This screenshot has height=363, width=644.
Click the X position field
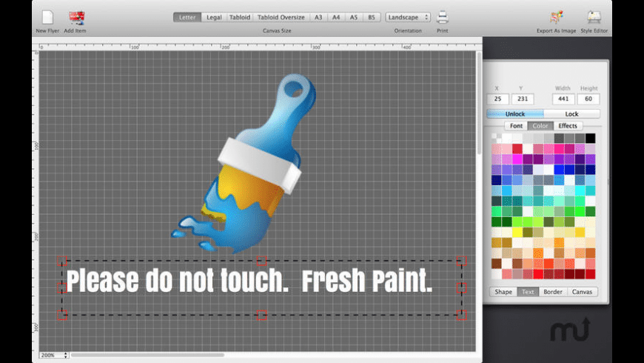click(x=497, y=99)
